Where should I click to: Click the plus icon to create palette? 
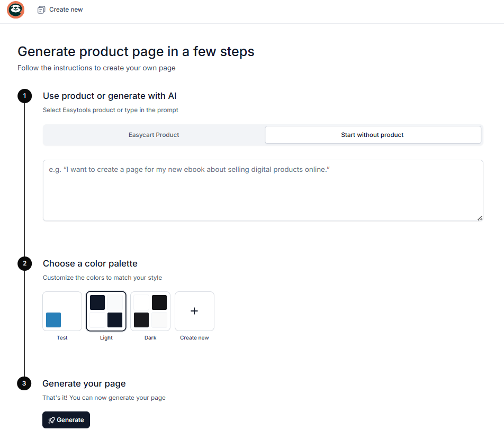point(194,311)
